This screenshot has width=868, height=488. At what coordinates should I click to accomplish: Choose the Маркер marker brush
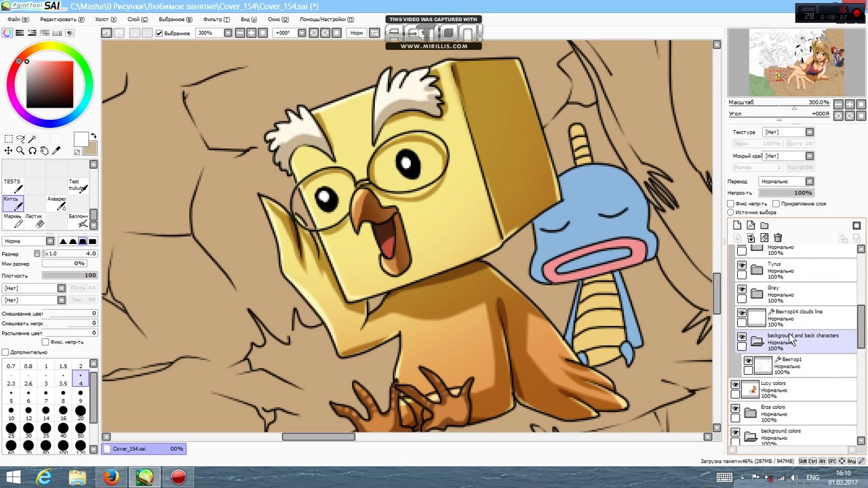click(x=13, y=220)
